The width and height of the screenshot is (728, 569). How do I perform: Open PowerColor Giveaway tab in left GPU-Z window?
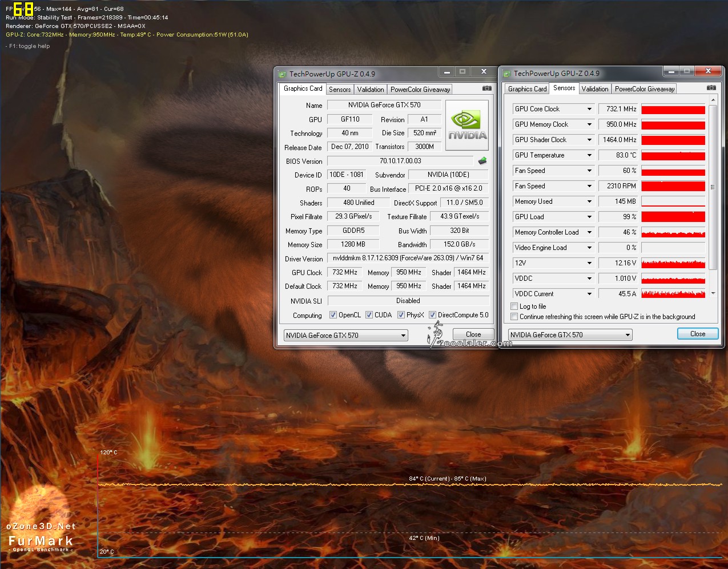pos(420,90)
